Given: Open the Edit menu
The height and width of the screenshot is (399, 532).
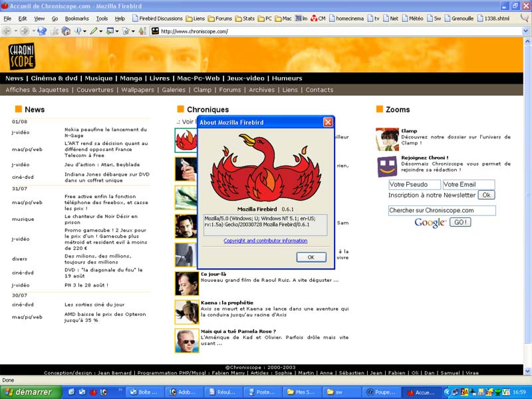Looking at the screenshot, I should [23, 19].
